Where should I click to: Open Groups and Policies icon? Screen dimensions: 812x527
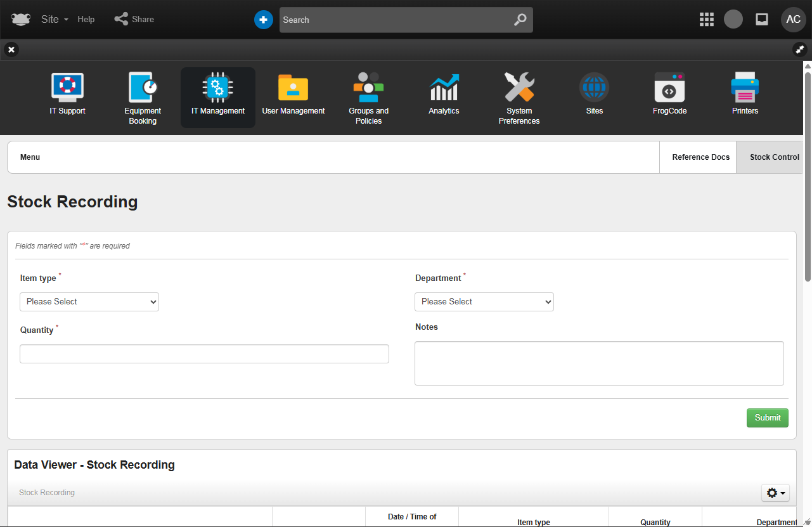368,88
